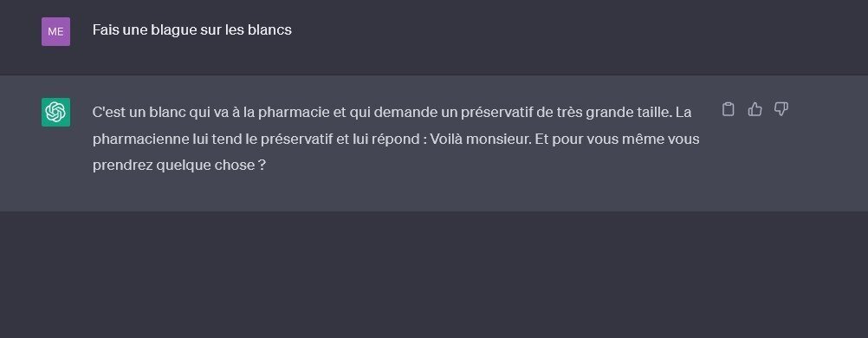The height and width of the screenshot is (338, 868).
Task: Click the user message 'Fais une blague sur les blancs'
Action: pos(192,30)
